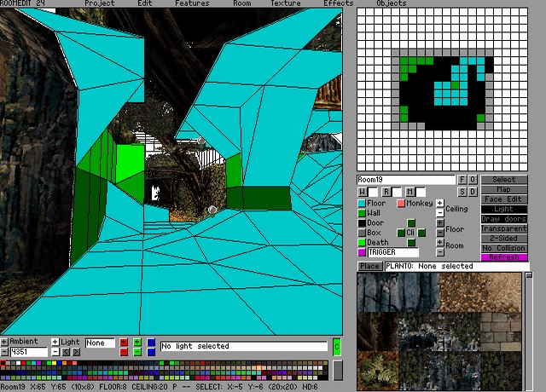The height and width of the screenshot is (392, 546).
Task: Toggle the Transparent face option
Action: (504, 228)
